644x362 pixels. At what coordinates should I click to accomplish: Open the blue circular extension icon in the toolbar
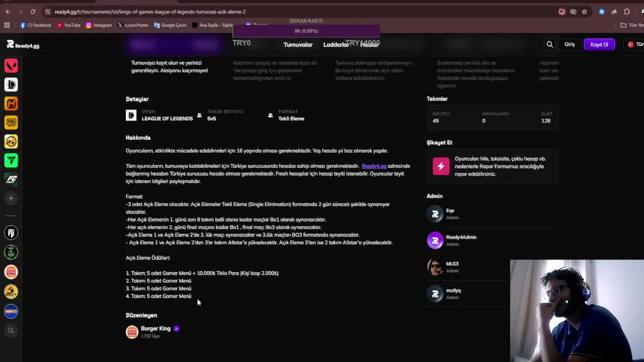click(601, 12)
